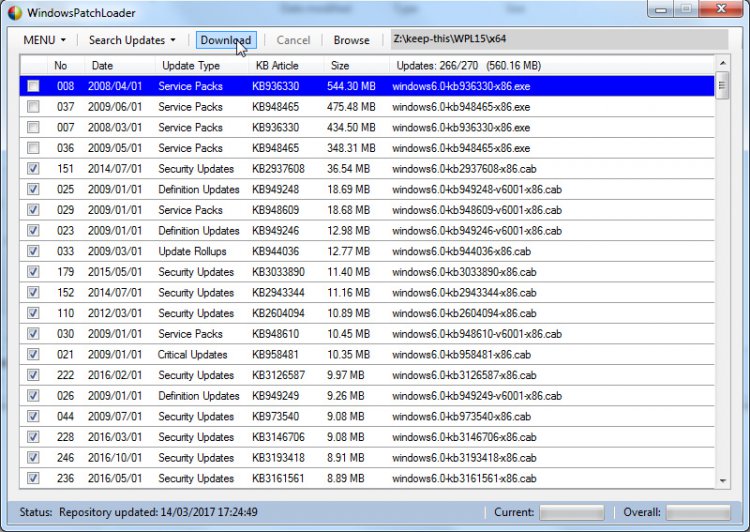The width and height of the screenshot is (750, 532).
Task: Uncheck update 023 KB949246
Action: click(33, 230)
